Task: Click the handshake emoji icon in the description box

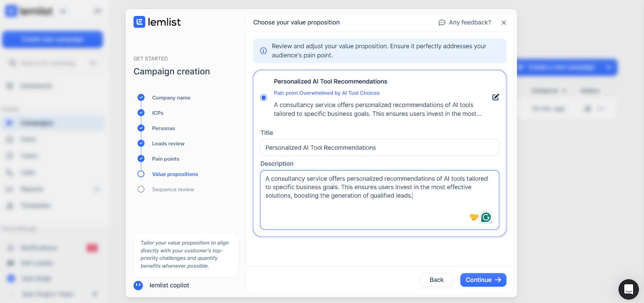Action: point(474,217)
